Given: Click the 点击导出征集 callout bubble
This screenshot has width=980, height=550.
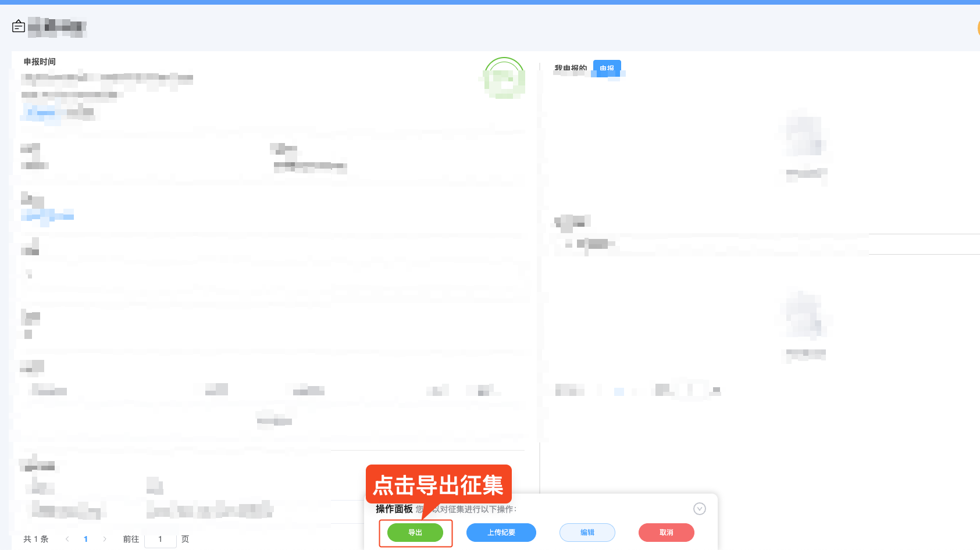Looking at the screenshot, I should [439, 484].
